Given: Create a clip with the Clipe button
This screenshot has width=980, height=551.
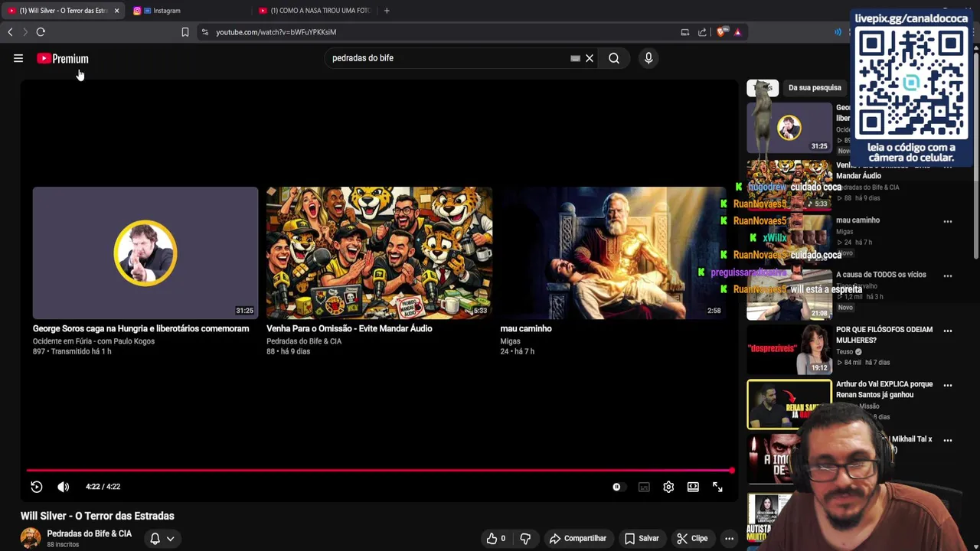Looking at the screenshot, I should [692, 539].
